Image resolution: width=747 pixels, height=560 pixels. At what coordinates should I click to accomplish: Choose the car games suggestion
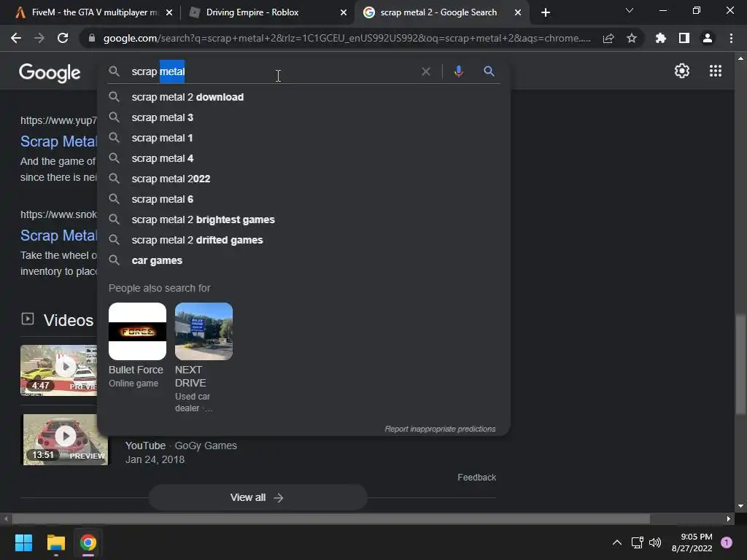[x=304, y=261]
